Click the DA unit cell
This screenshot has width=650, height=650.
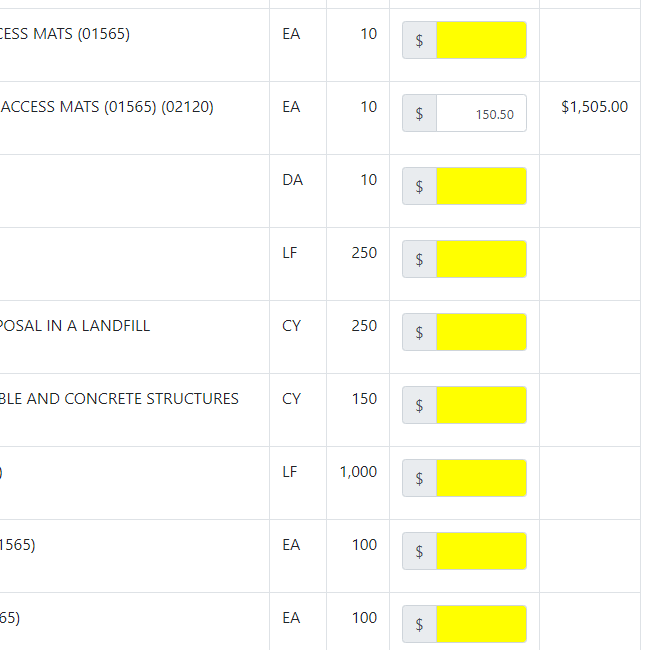pos(292,180)
